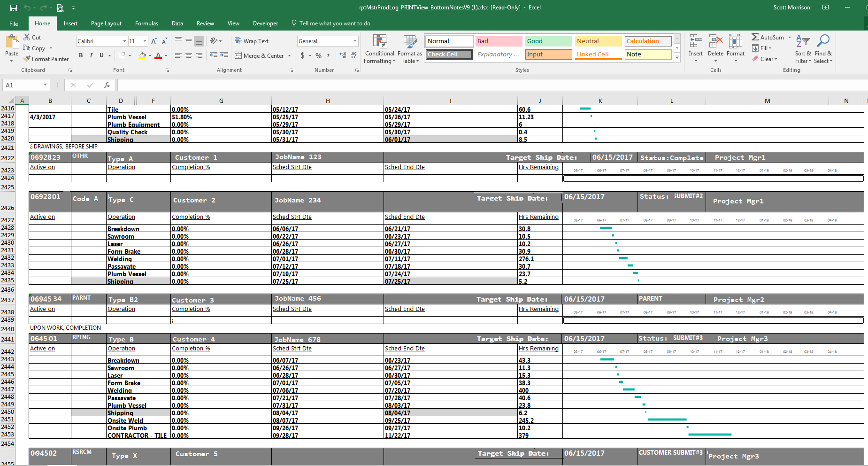Click Decrease Indent icon

(214, 55)
